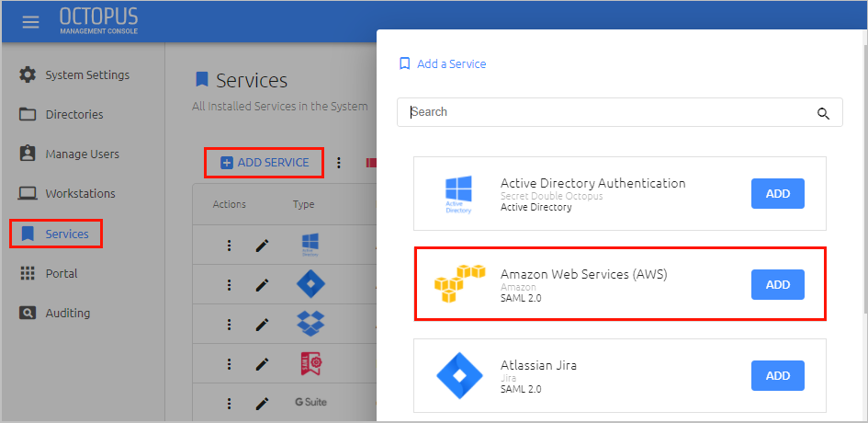Image resolution: width=868 pixels, height=423 pixels.
Task: Edit the Dropbox service row
Action: tap(262, 325)
